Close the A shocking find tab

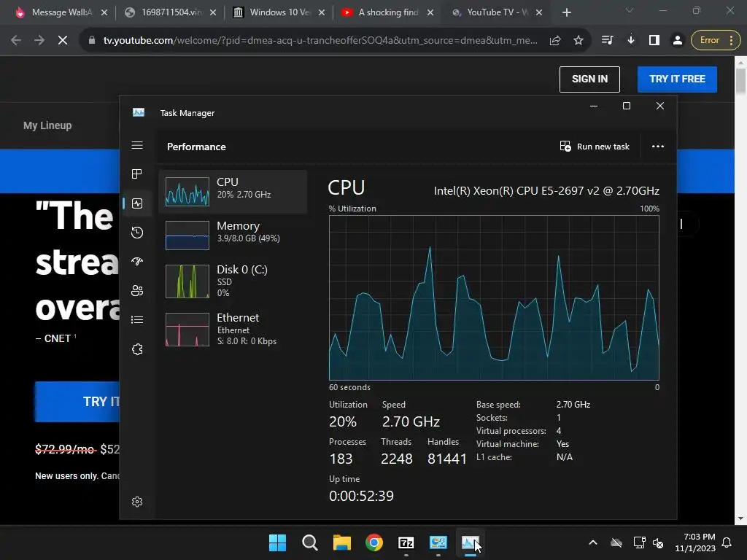(x=430, y=12)
